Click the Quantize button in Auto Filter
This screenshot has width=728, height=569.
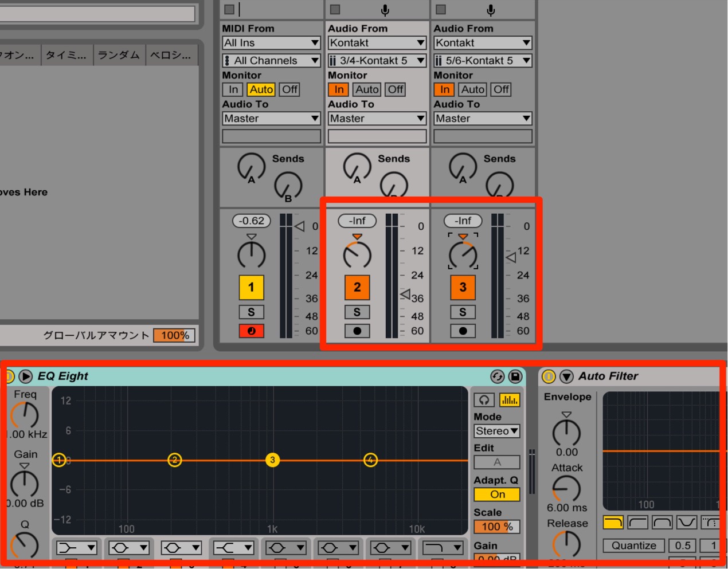coord(633,546)
